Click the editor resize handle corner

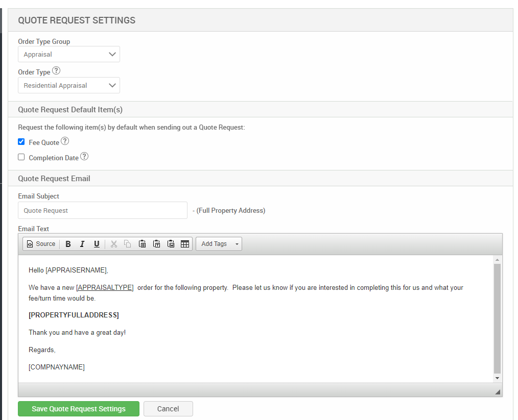(x=498, y=391)
